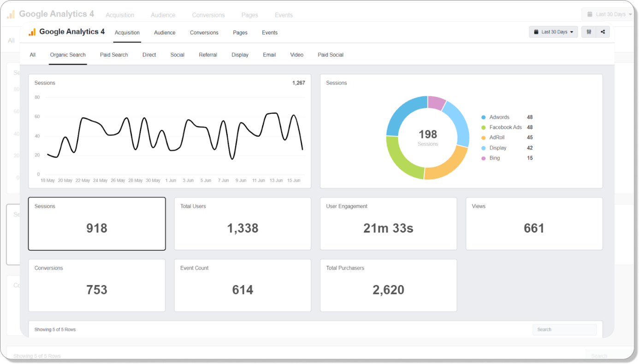Select the Social channel tab

point(177,55)
